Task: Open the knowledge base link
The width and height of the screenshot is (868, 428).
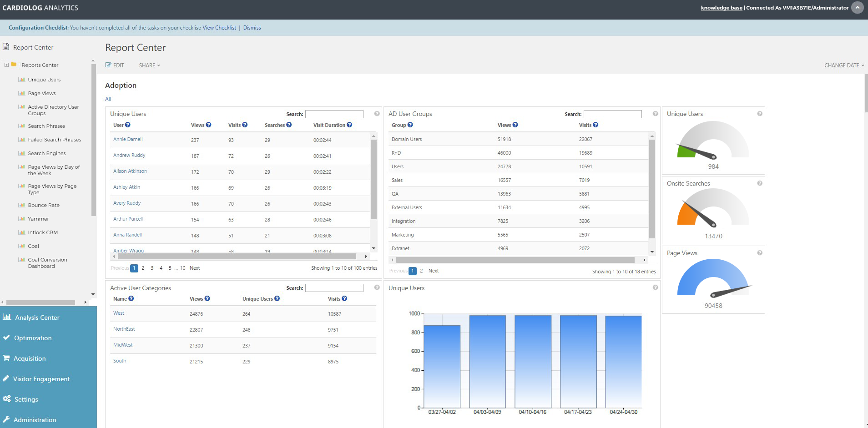Action: pos(722,8)
